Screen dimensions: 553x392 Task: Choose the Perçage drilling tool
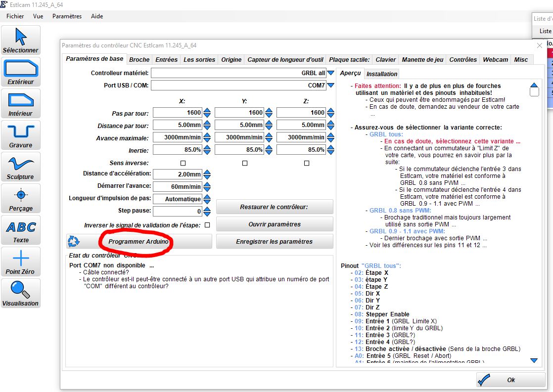click(x=20, y=198)
